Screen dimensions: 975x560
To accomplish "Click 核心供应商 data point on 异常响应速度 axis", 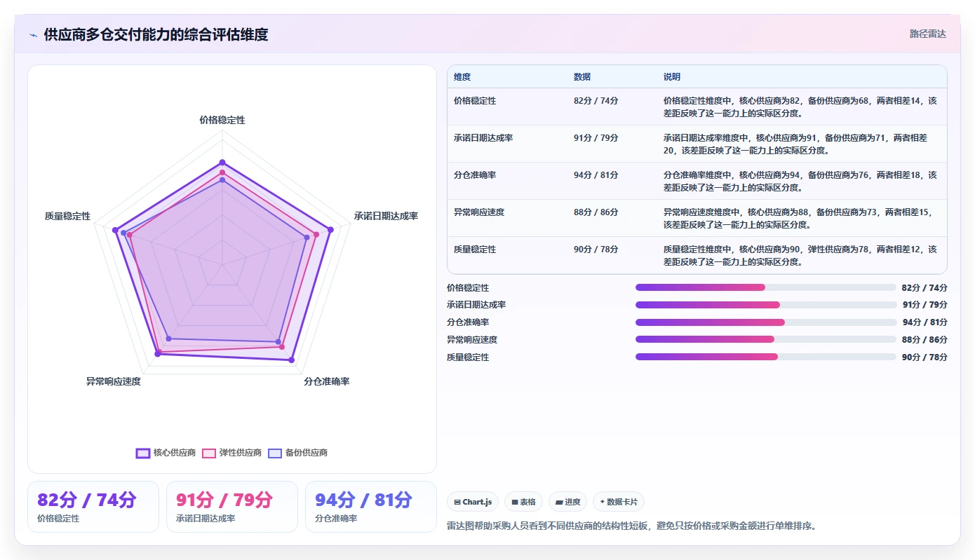I will point(157,354).
